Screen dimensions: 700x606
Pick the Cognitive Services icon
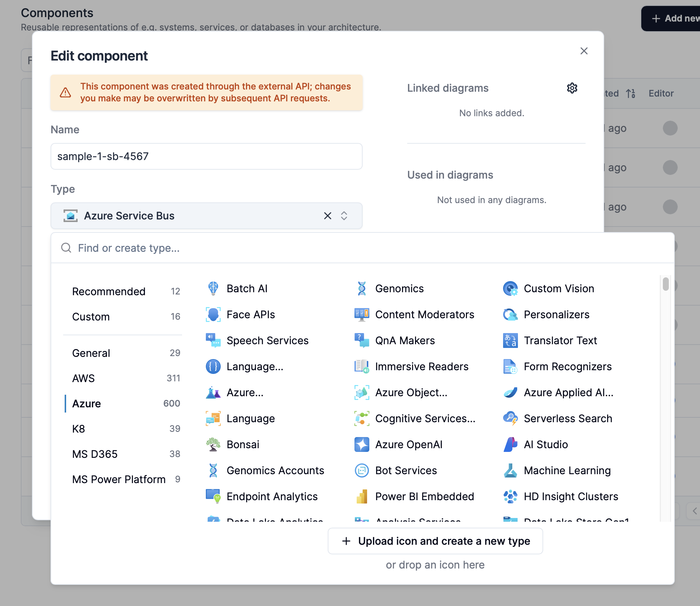click(362, 418)
